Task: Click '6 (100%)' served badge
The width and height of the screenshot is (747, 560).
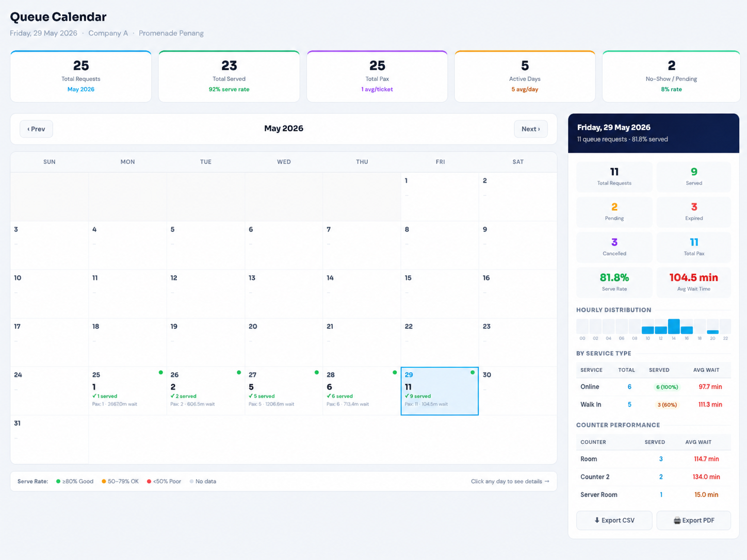Action: coord(667,387)
